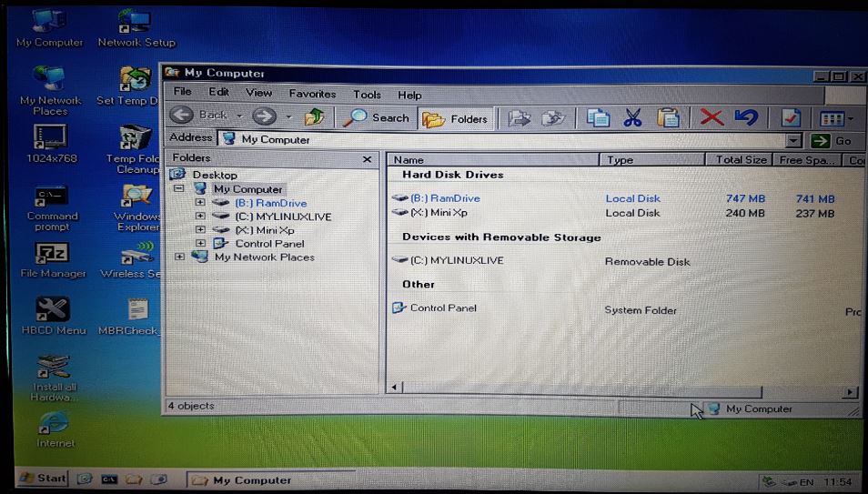868x494 pixels.
Task: Click the Address field showing My Computer
Action: [x=501, y=139]
